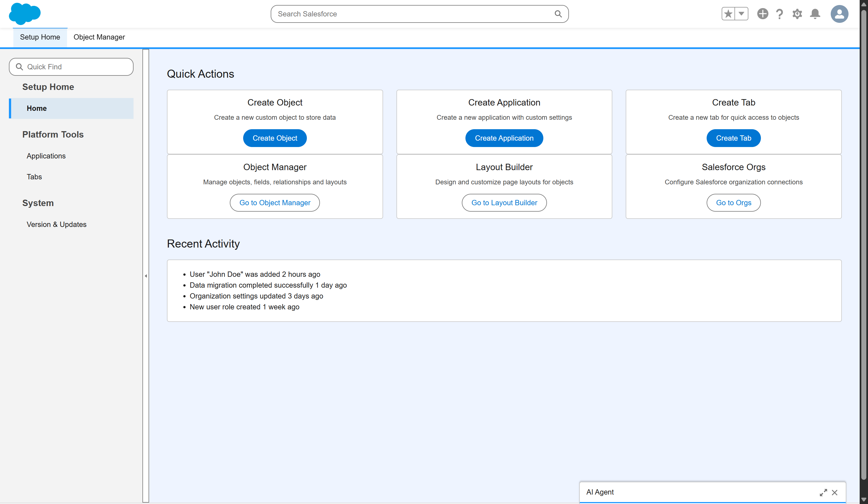The width and height of the screenshot is (868, 504).
Task: Click Go to Layout Builder button
Action: click(504, 203)
